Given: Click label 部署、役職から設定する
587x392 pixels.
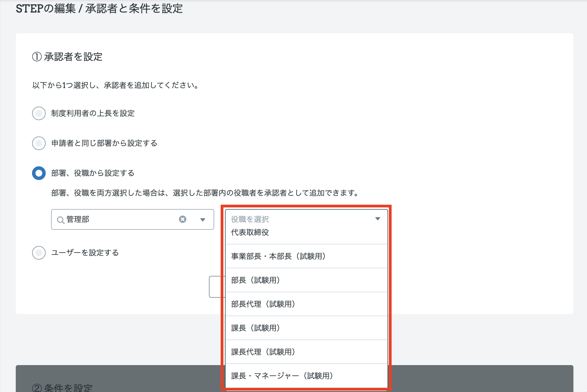Looking at the screenshot, I should coord(93,173).
